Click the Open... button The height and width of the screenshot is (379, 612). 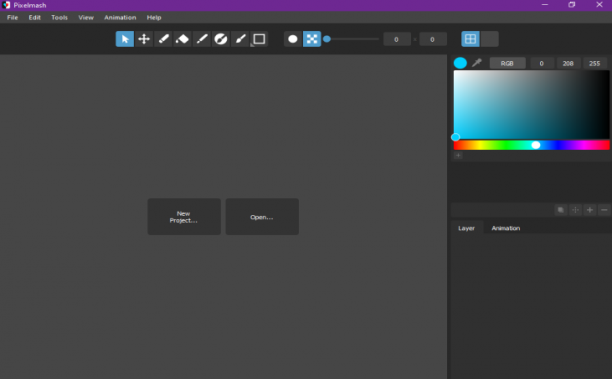262,217
